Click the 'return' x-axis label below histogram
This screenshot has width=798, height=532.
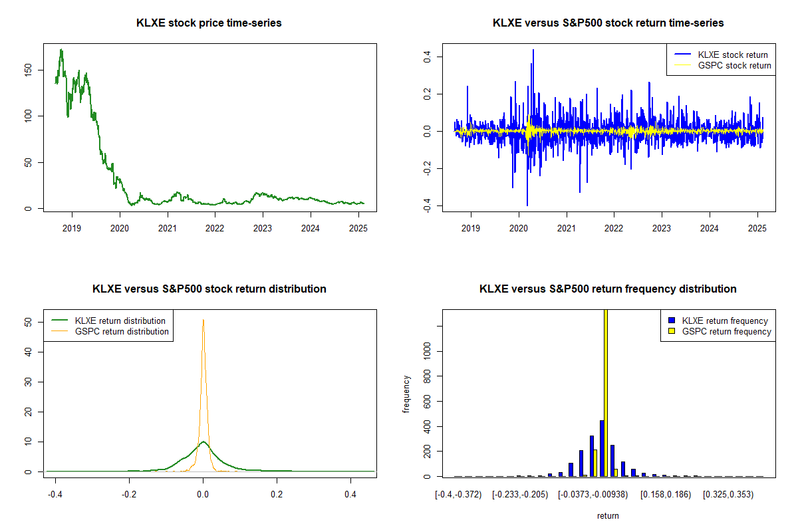point(608,515)
